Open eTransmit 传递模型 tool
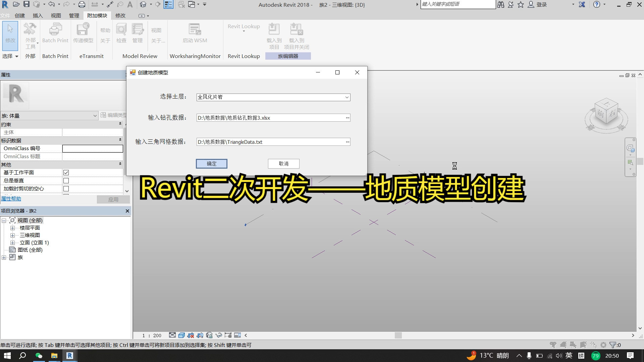 point(83,33)
